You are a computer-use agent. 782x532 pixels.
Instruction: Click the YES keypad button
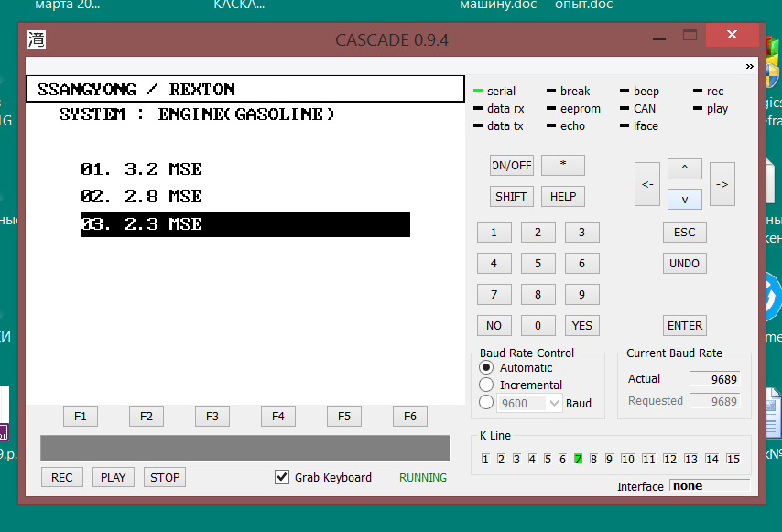tap(582, 326)
